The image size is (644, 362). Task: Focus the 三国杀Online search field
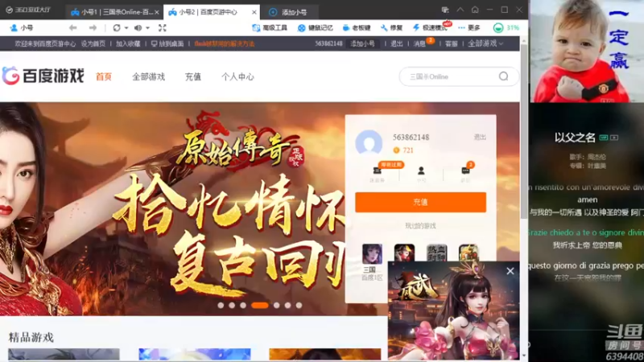tap(452, 76)
